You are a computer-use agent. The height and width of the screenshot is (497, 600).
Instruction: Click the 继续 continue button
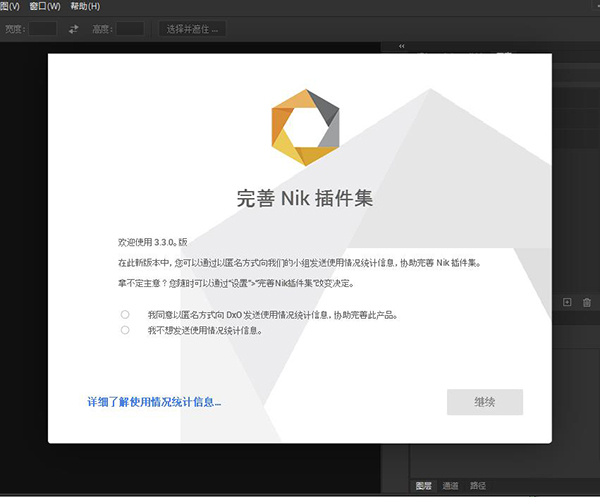[485, 402]
